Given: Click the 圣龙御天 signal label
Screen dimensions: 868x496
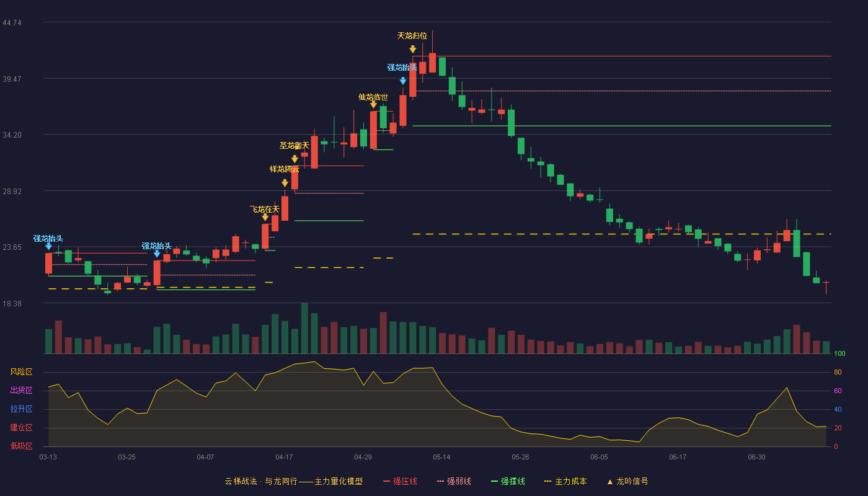Looking at the screenshot, I should click(x=294, y=146).
